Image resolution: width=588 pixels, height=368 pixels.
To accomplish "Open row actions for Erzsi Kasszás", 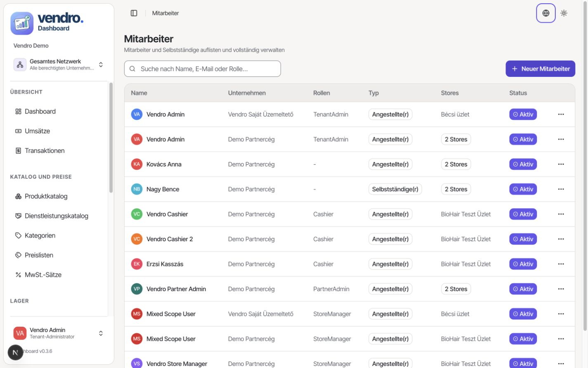I will 561,264.
